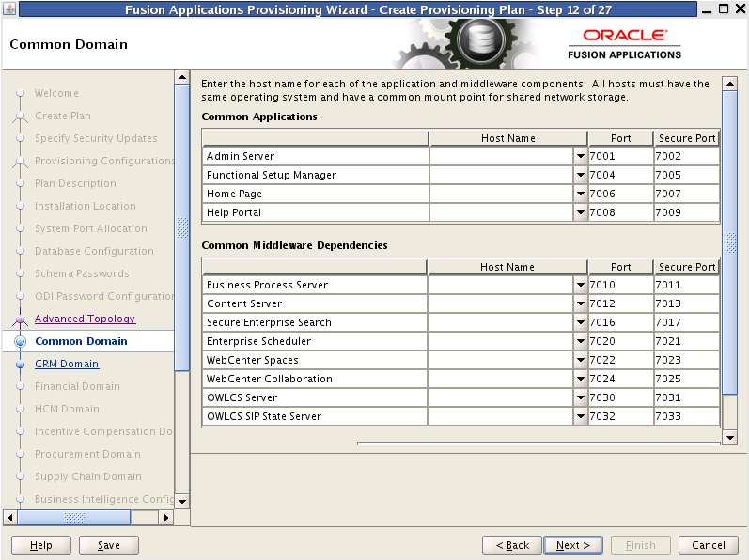749x560 pixels.
Task: Expand OWLCS Server host dropdown
Action: tap(581, 397)
